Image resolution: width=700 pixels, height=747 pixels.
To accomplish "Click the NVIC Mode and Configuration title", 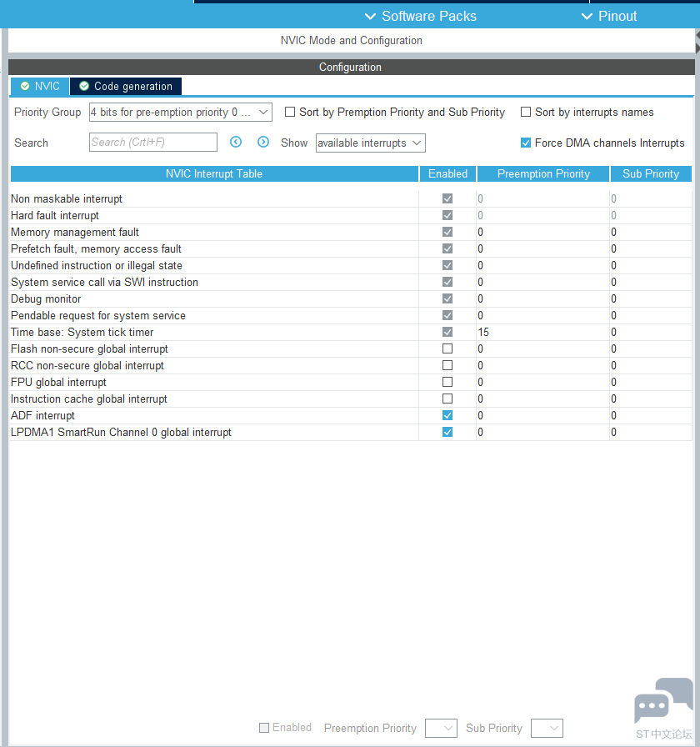I will 352,41.
